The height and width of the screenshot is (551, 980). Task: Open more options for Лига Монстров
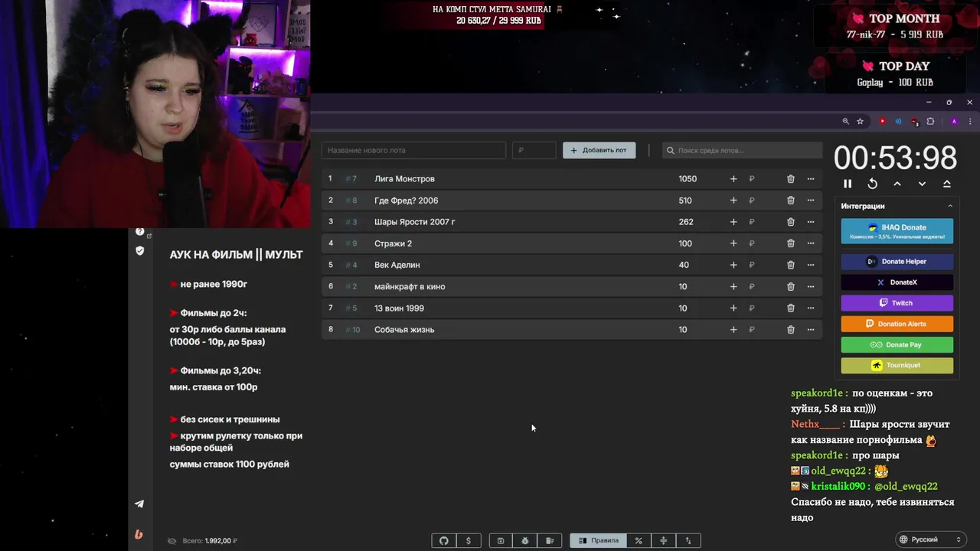coord(811,179)
